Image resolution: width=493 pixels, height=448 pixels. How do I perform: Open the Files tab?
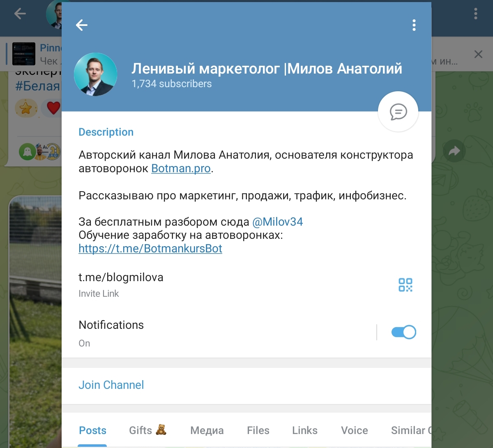click(258, 430)
